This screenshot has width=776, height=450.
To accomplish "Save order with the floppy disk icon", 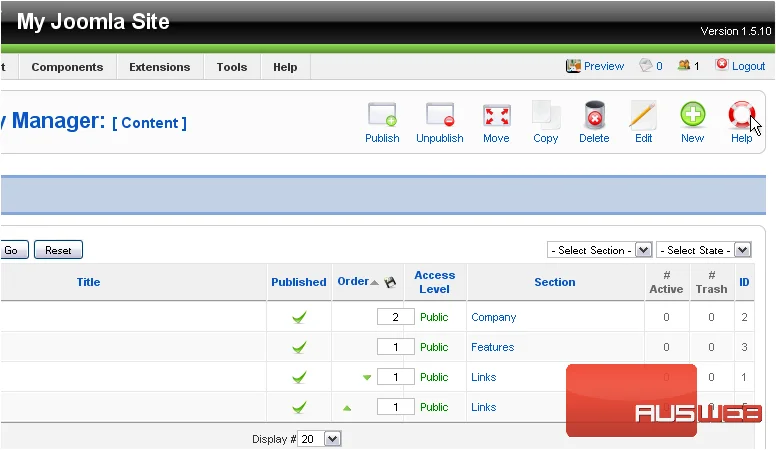I will click(x=390, y=282).
